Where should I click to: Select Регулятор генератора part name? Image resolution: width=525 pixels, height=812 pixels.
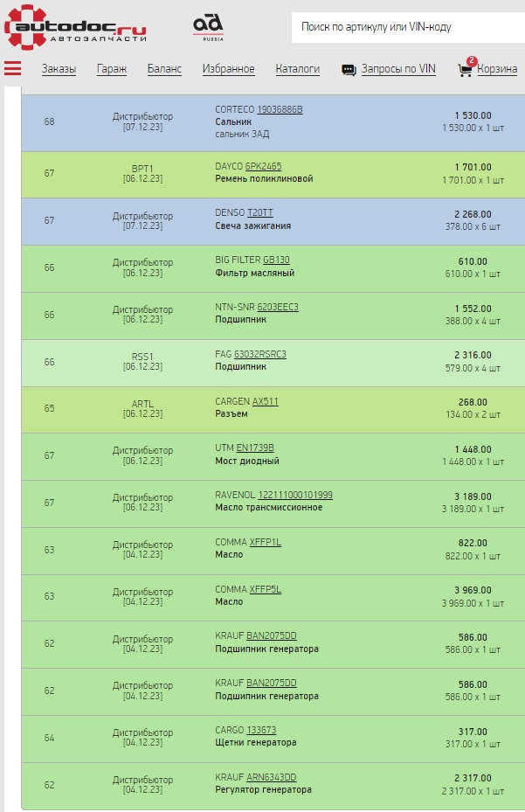click(263, 790)
